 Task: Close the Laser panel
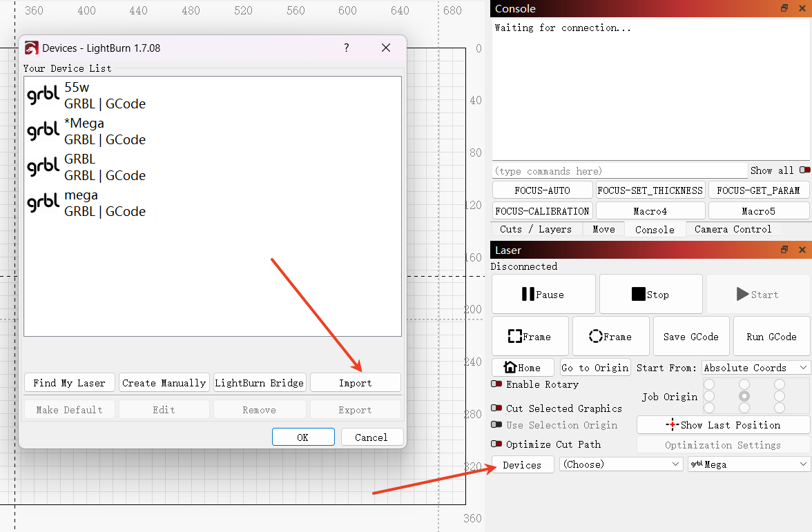(802, 250)
